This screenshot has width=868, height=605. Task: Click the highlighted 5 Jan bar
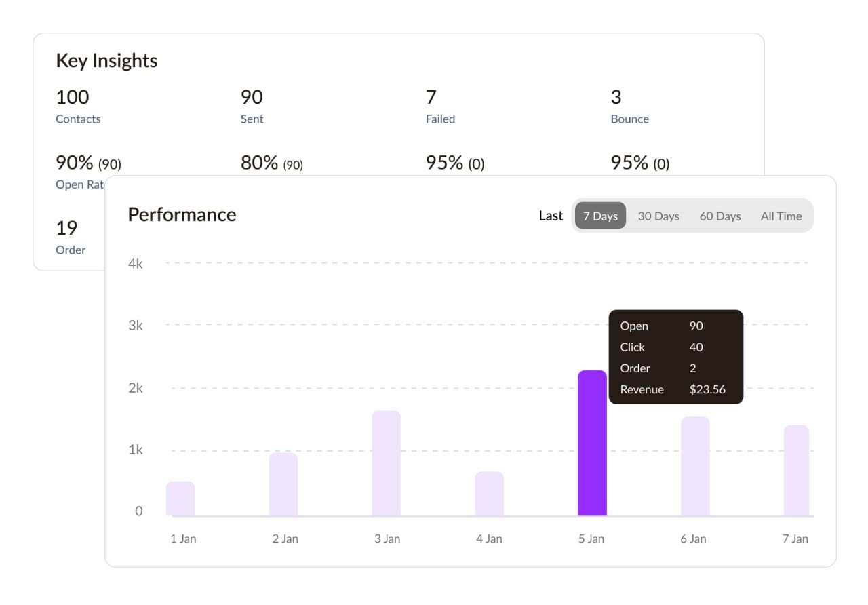tap(592, 443)
